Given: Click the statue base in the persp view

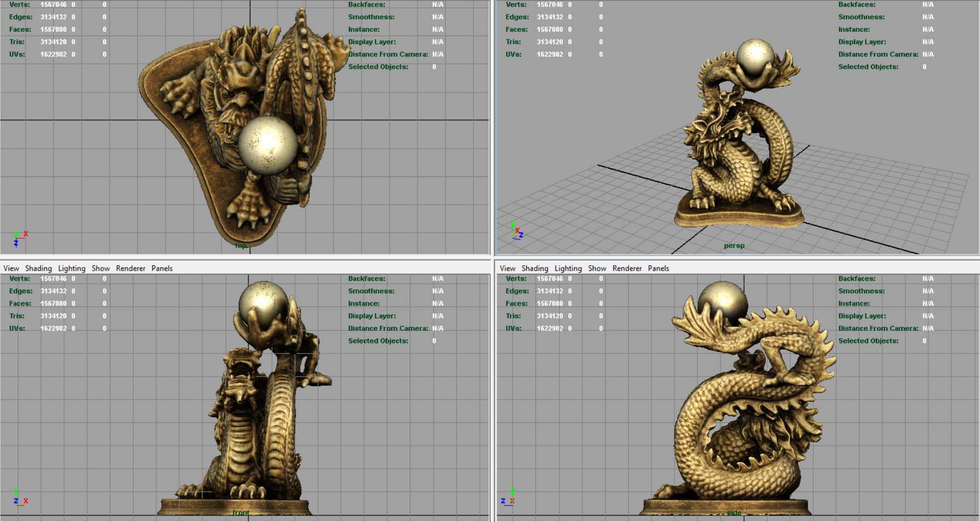Looking at the screenshot, I should [x=739, y=216].
